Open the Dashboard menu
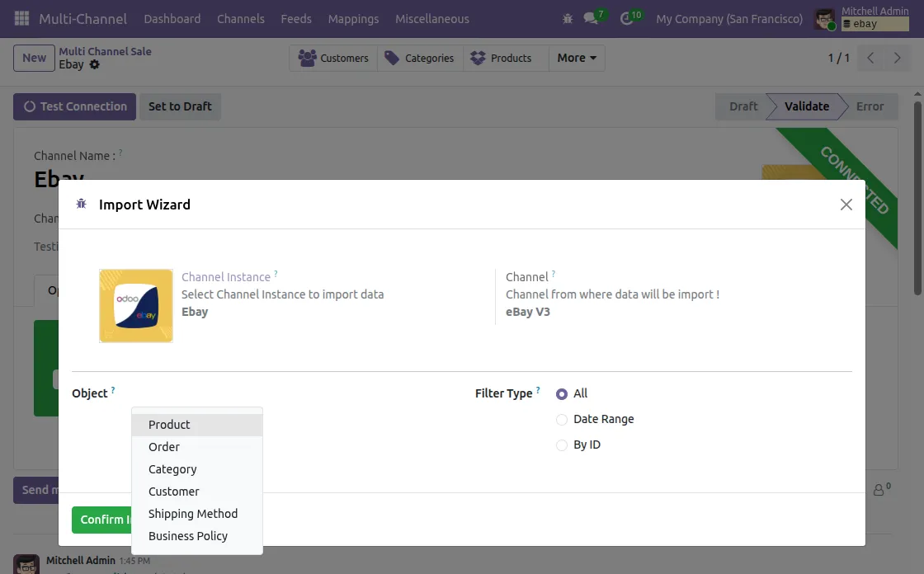Image resolution: width=924 pixels, height=574 pixels. pyautogui.click(x=172, y=19)
